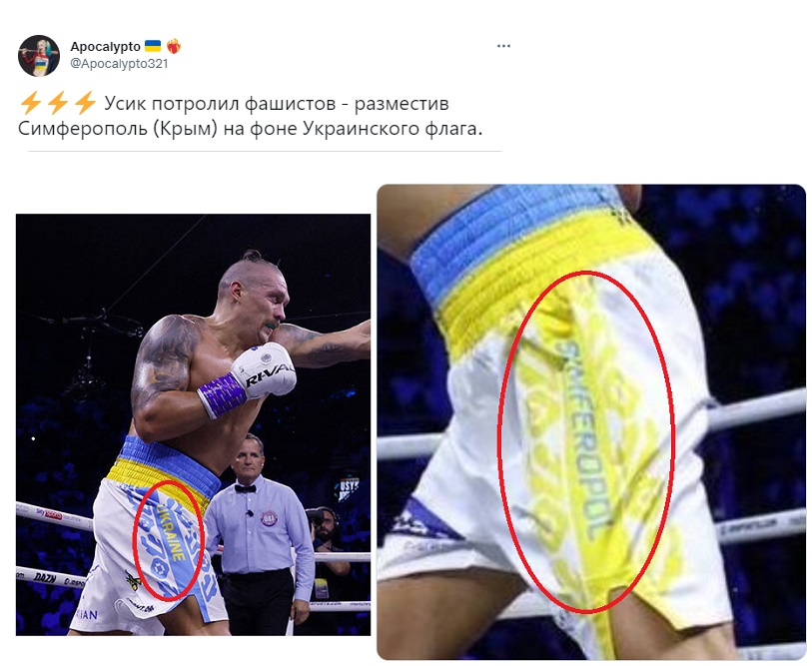Click the first lightning bolt emoji

30,103
